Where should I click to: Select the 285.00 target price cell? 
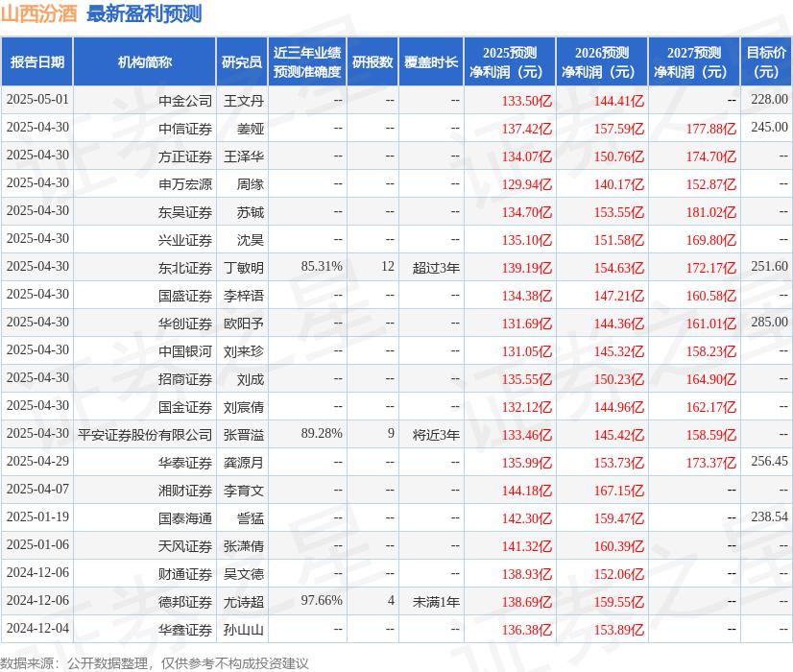pos(769,323)
